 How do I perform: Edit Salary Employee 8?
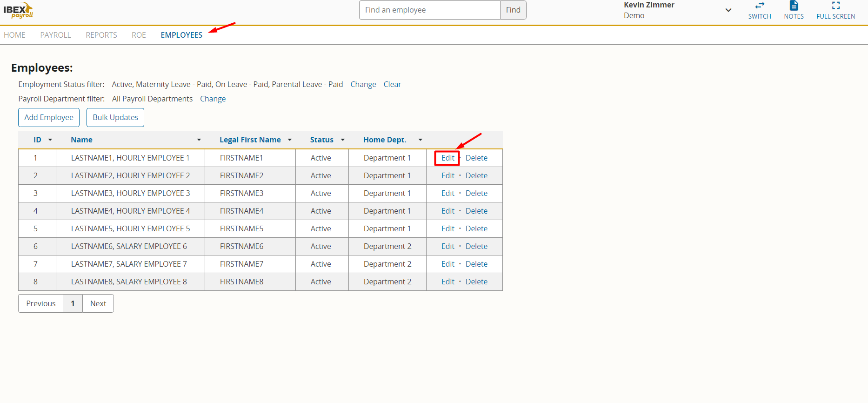448,282
